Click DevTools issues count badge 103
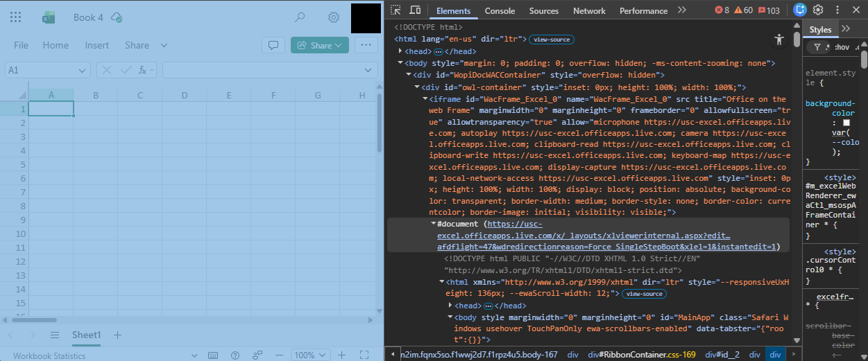 (769, 10)
